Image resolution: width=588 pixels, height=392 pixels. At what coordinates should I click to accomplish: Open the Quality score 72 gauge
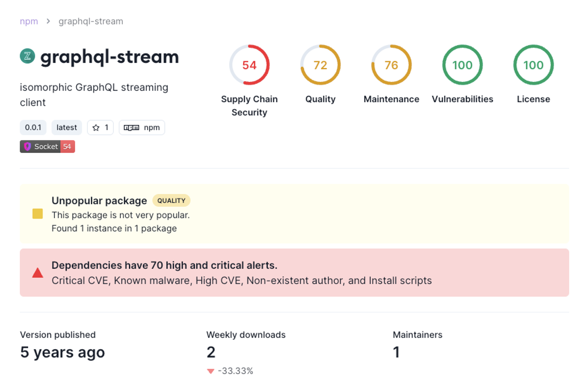pyautogui.click(x=320, y=65)
